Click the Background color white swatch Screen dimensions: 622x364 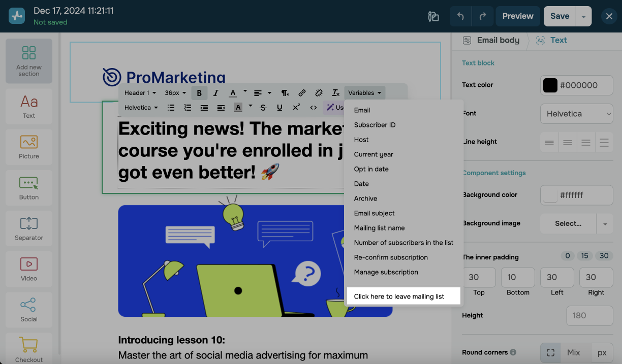(550, 195)
